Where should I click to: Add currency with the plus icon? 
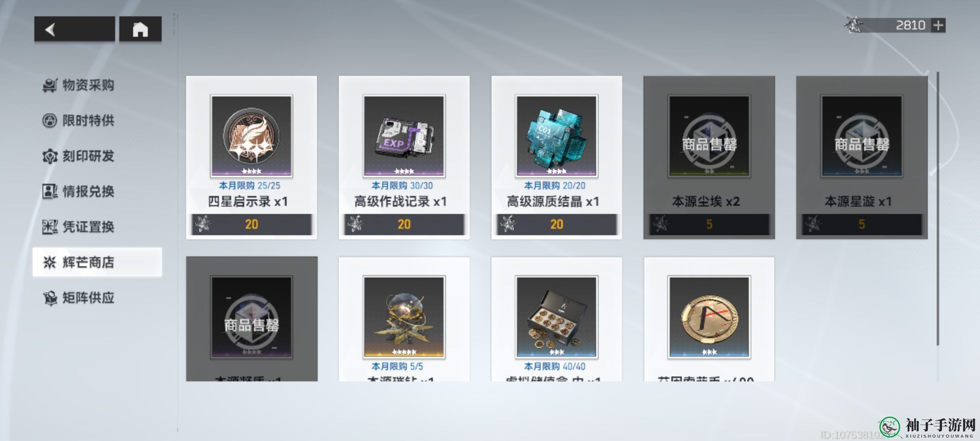pos(938,25)
